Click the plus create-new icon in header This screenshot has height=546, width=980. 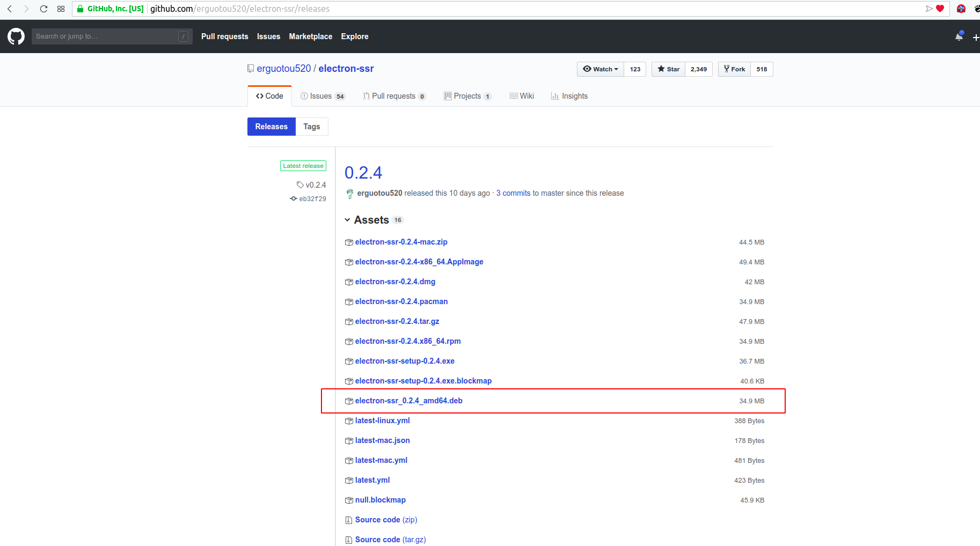(976, 37)
